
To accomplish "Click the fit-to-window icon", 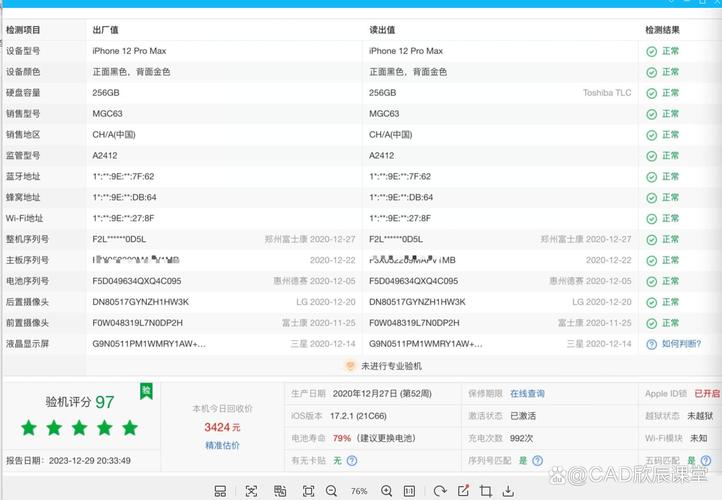I will click(x=309, y=491).
